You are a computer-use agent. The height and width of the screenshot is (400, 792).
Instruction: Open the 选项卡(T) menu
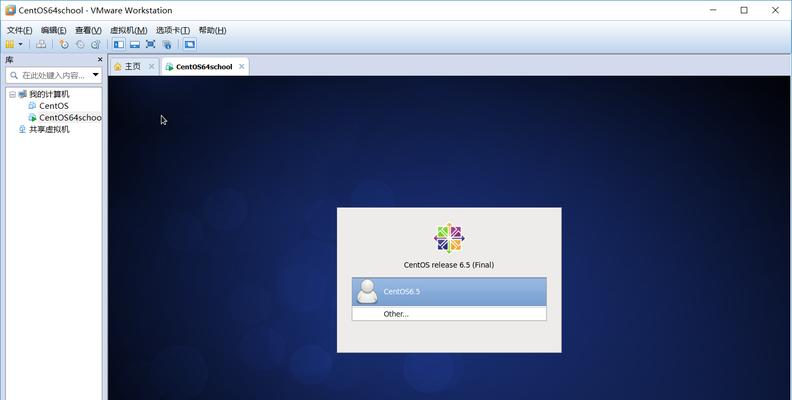coord(173,30)
